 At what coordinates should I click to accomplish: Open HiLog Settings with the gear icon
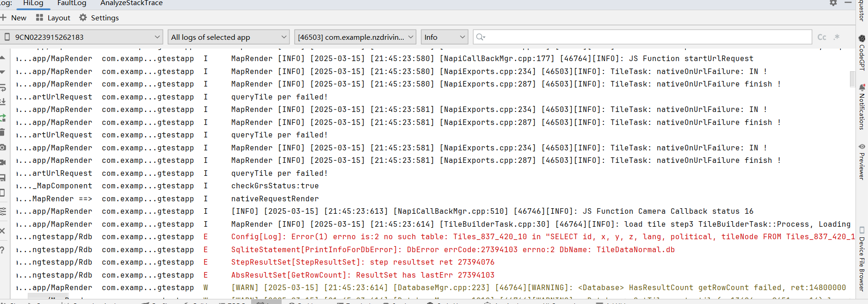(x=99, y=18)
